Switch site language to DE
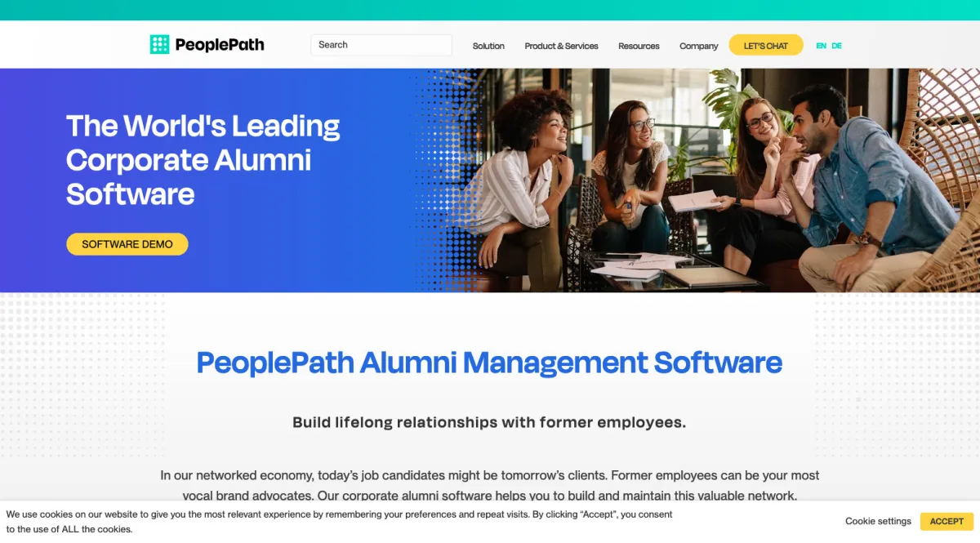The image size is (980, 543). pos(836,46)
